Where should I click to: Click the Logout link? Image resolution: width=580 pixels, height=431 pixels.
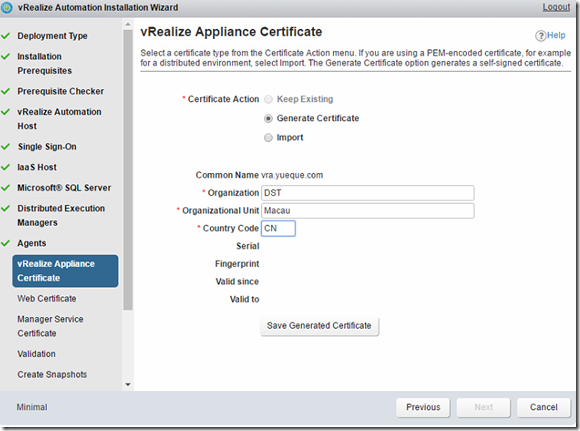tap(556, 7)
